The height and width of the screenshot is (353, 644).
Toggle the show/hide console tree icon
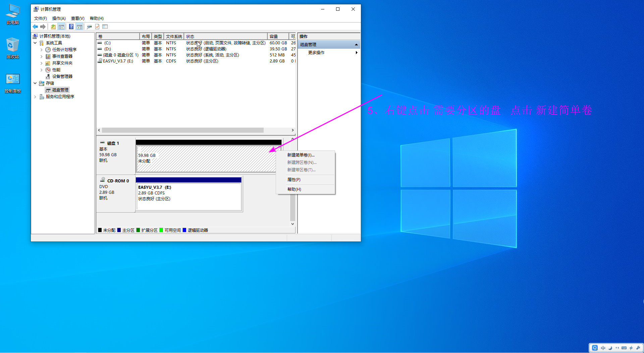(61, 27)
